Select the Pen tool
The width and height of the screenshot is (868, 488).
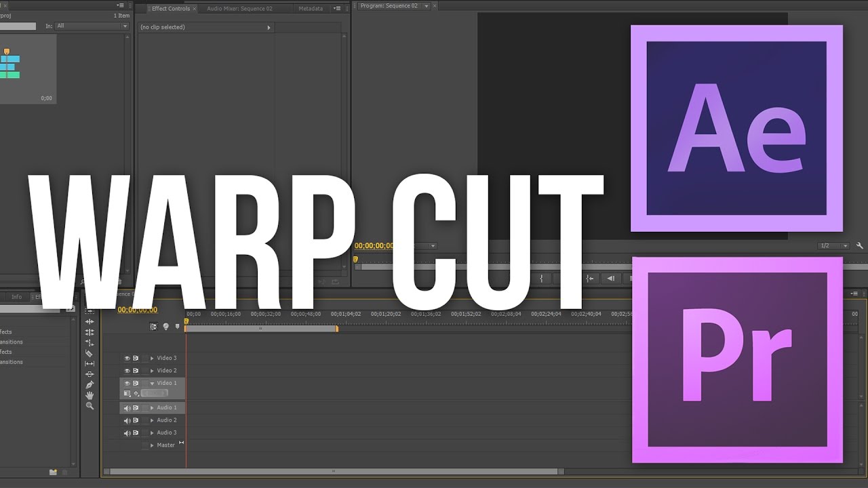click(x=90, y=384)
